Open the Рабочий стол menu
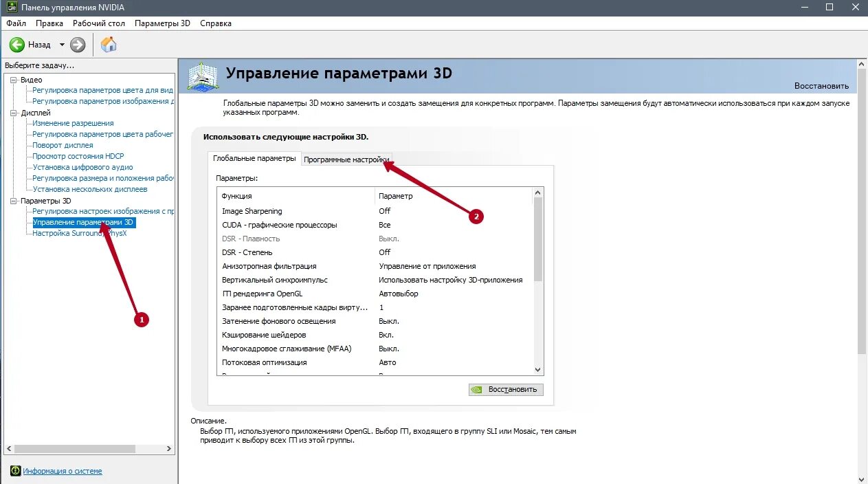 point(99,23)
